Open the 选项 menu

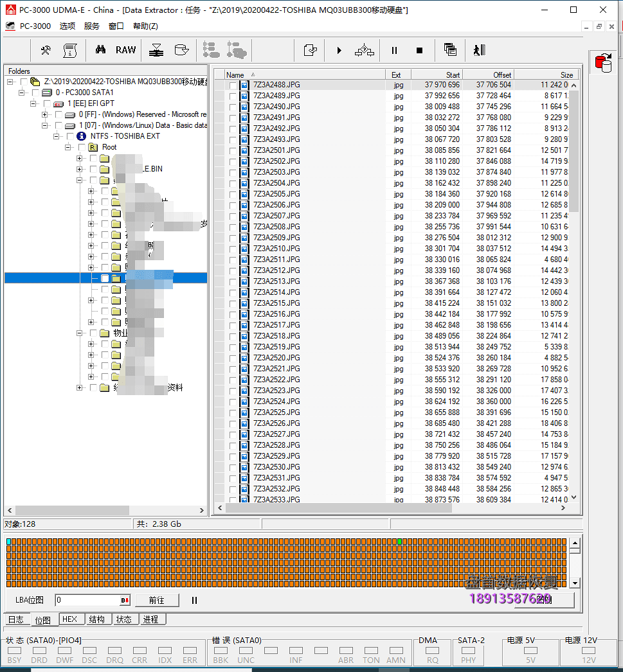(x=68, y=26)
